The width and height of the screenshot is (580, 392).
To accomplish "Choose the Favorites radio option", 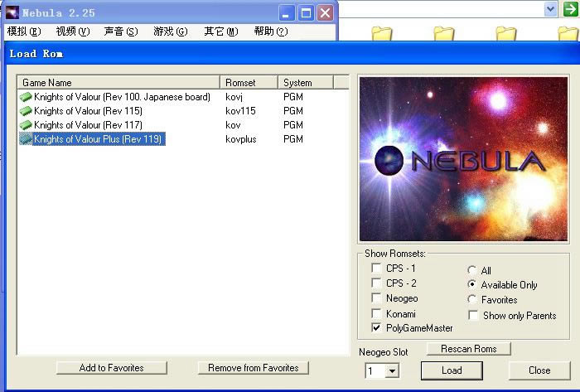I will (472, 300).
